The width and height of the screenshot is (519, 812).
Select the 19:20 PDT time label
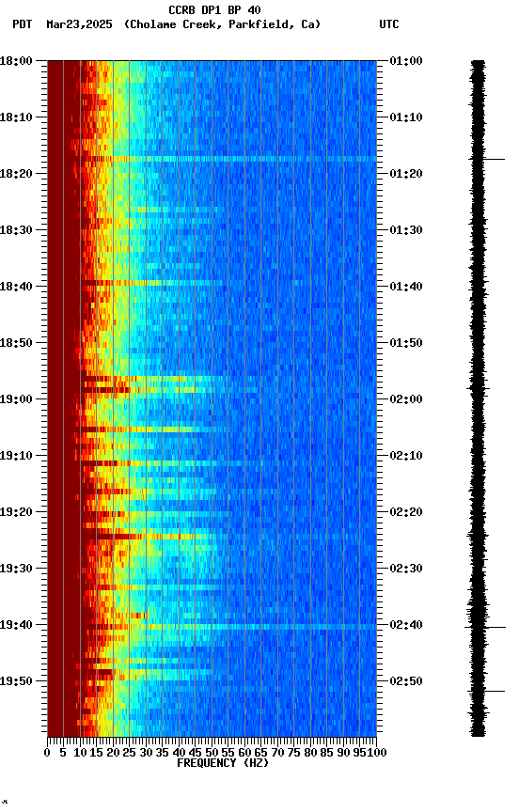click(x=16, y=512)
